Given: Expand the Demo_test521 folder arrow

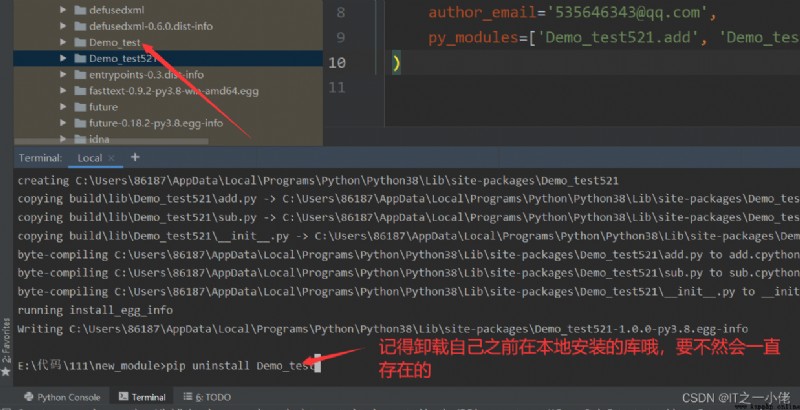Looking at the screenshot, I should pyautogui.click(x=63, y=58).
